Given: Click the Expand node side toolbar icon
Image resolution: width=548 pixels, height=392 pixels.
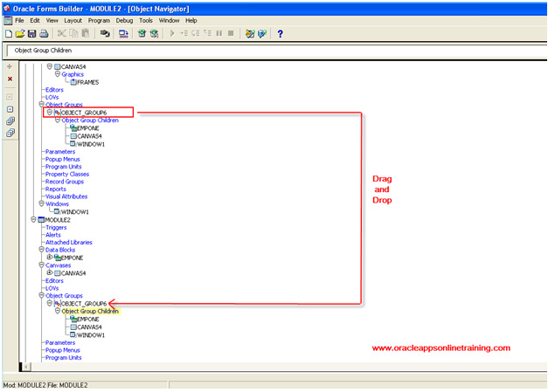Looking at the screenshot, I should pyautogui.click(x=10, y=97).
